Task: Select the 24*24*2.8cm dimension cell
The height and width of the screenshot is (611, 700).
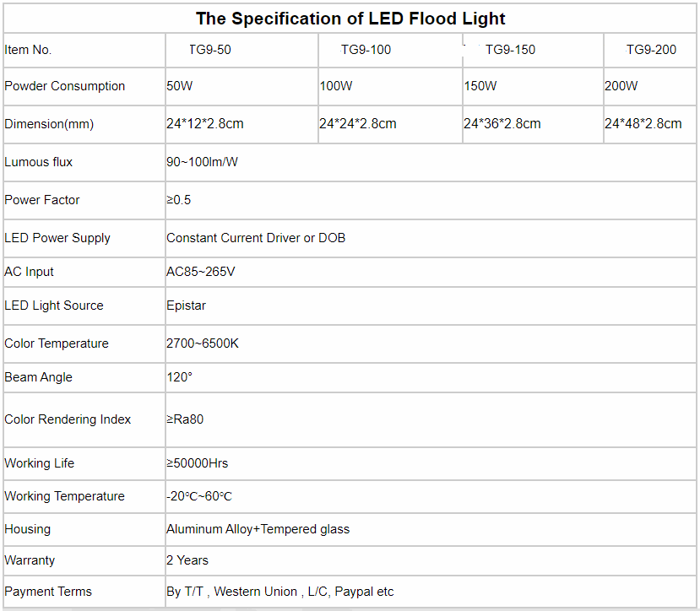Action: (358, 124)
